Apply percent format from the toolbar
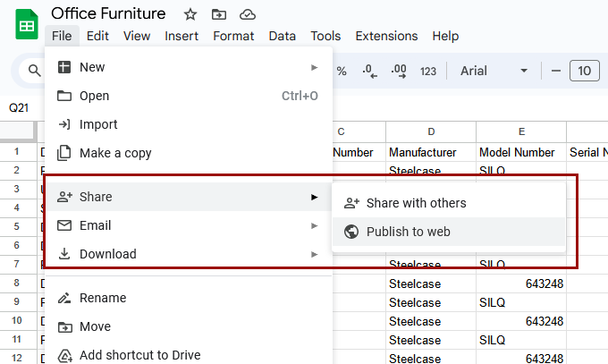 [x=342, y=72]
